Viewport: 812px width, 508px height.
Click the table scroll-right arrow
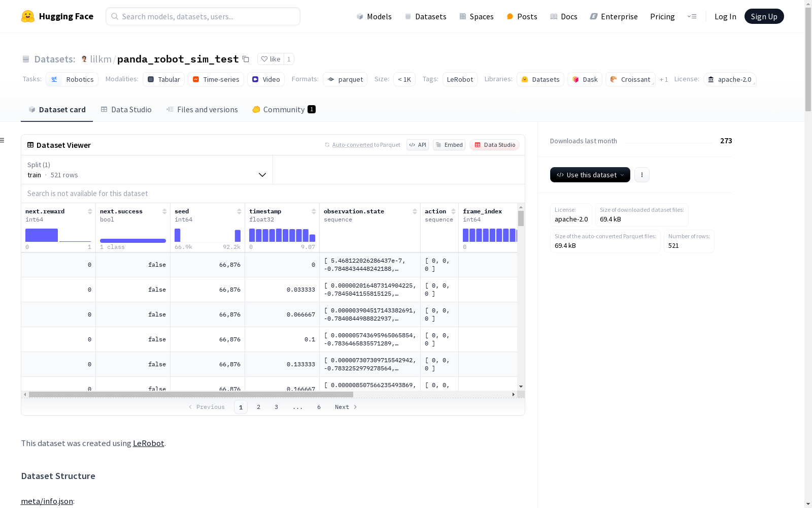coord(514,394)
